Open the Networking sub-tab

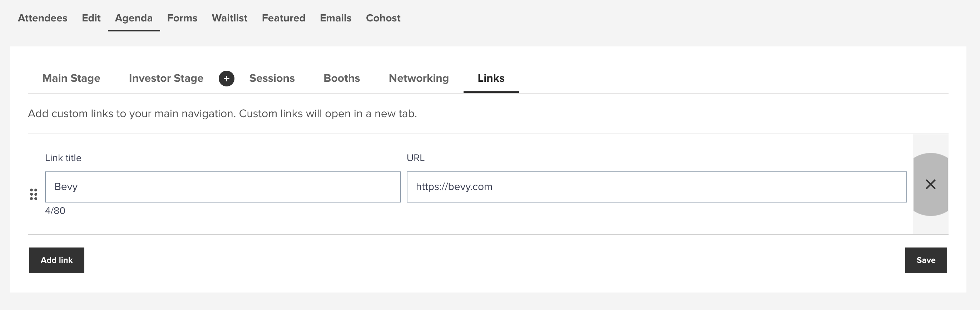(419, 78)
